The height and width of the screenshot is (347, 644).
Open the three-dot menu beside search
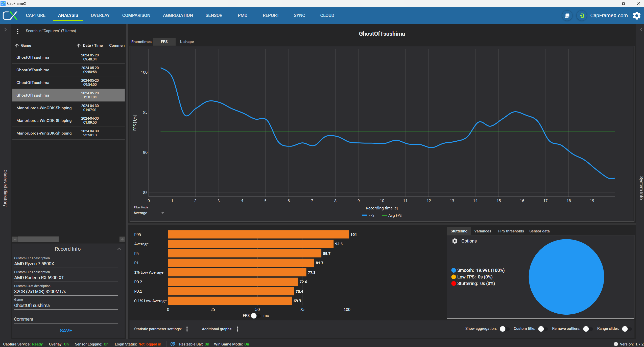click(17, 31)
